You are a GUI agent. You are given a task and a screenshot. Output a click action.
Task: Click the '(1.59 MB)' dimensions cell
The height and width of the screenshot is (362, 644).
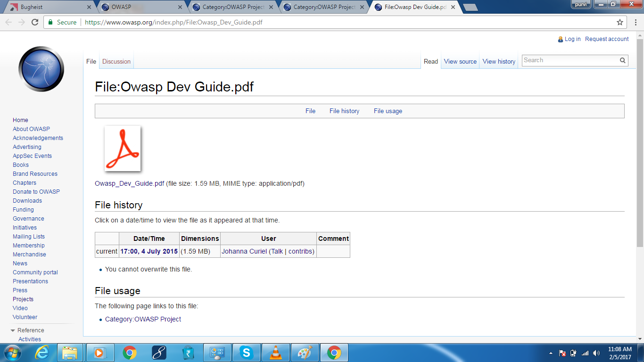point(200,252)
